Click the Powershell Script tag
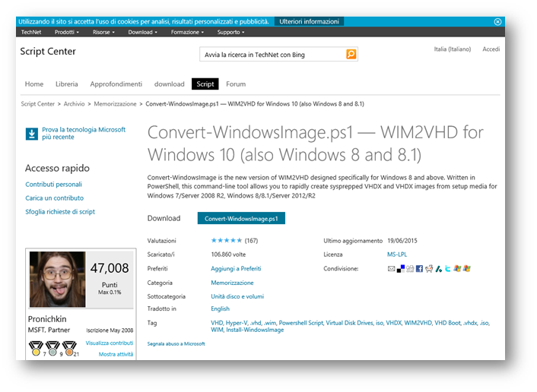This screenshot has width=537, height=392. coord(300,323)
